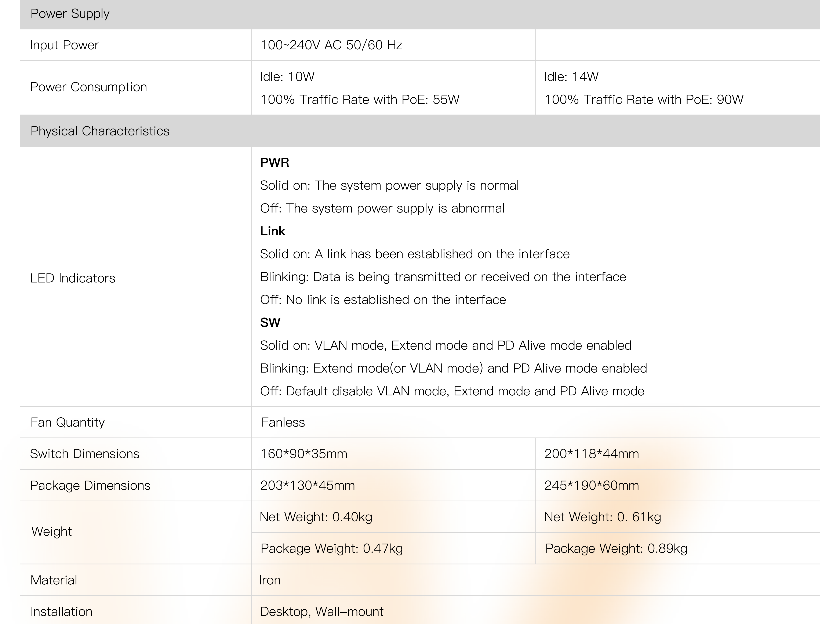Click the Fanless value cell
This screenshot has height=624, width=840.
[x=283, y=422]
